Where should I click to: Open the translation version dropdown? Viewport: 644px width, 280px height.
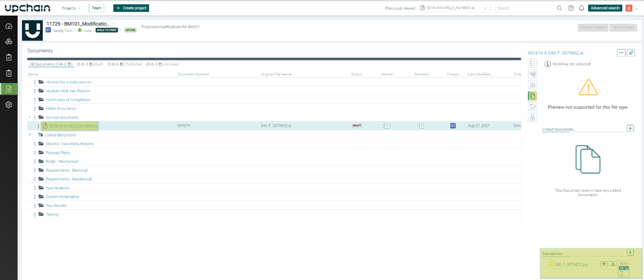[x=623, y=264]
